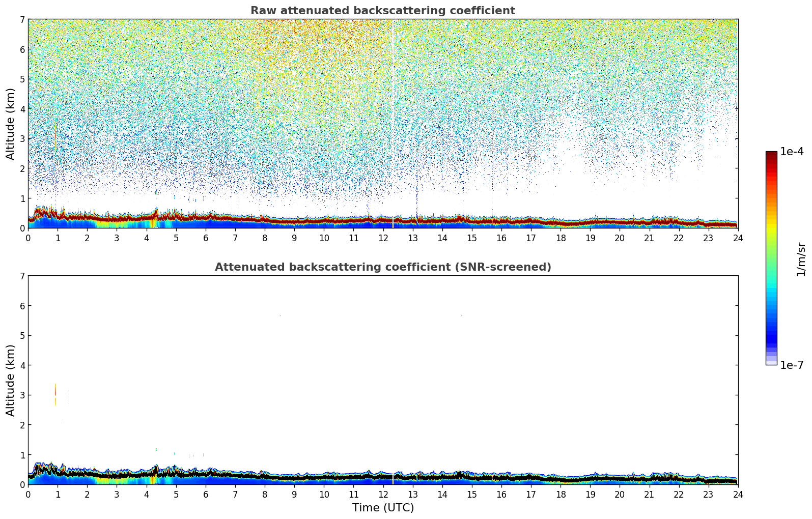Click the 'Raw attenuated backscattering coefficient' title
The image size is (812, 519).
coord(383,11)
